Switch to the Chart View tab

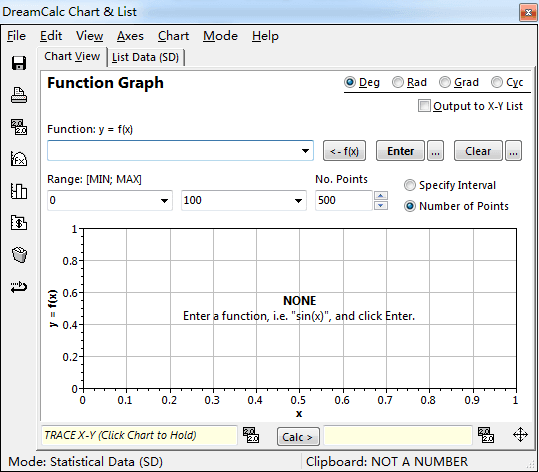[72, 56]
